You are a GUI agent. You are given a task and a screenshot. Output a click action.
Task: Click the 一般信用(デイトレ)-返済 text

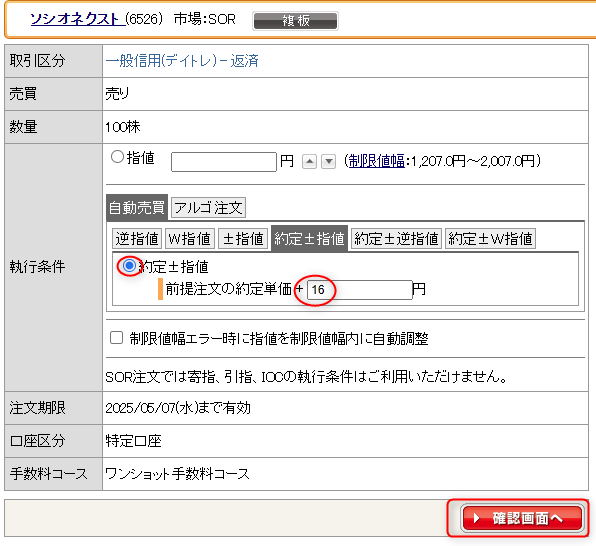click(182, 61)
